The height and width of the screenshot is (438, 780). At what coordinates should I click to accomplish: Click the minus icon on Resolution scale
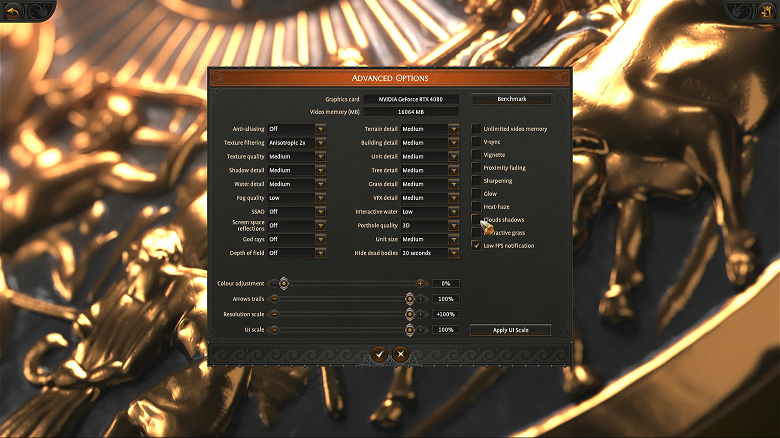coord(273,314)
